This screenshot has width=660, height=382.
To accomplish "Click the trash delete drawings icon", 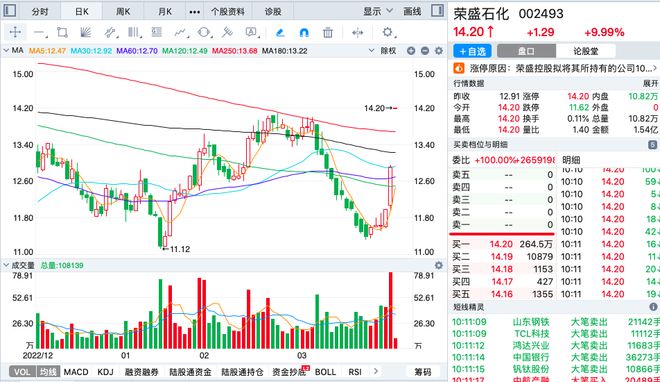I will [328, 32].
